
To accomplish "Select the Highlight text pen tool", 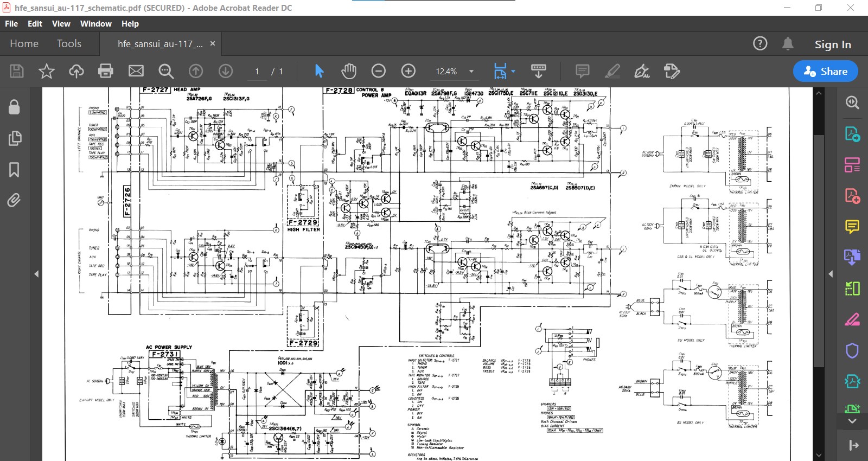I will point(612,71).
